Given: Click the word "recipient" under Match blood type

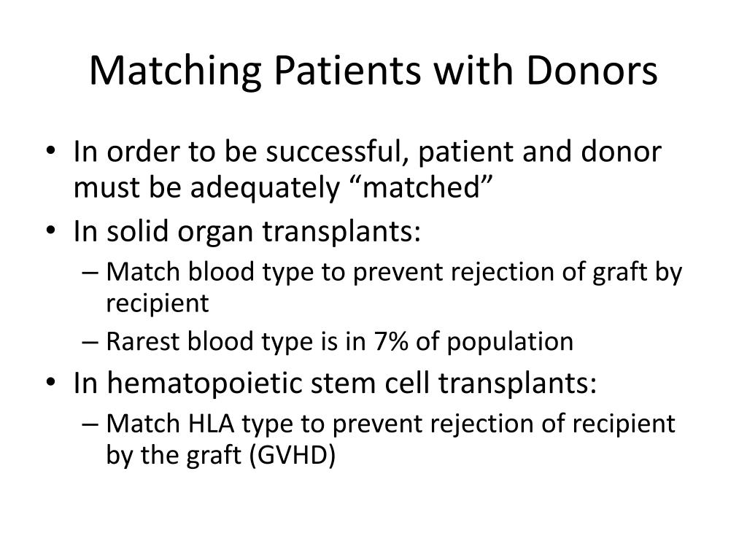Looking at the screenshot, I should tap(158, 304).
